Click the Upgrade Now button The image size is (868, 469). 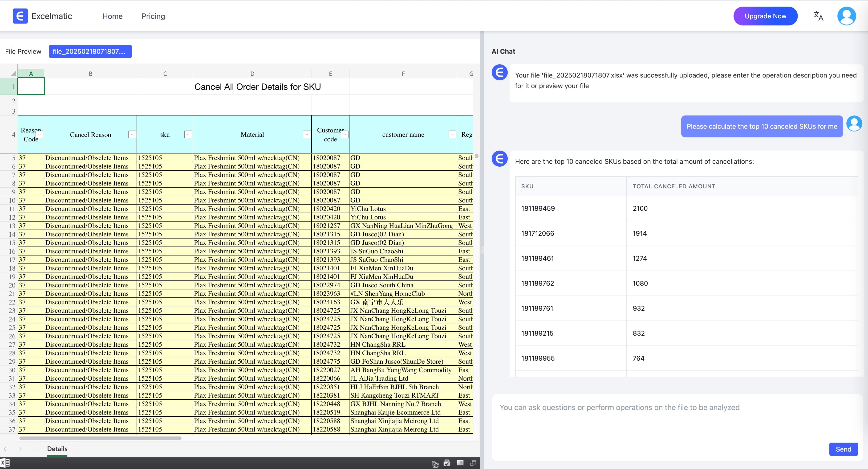coord(765,16)
